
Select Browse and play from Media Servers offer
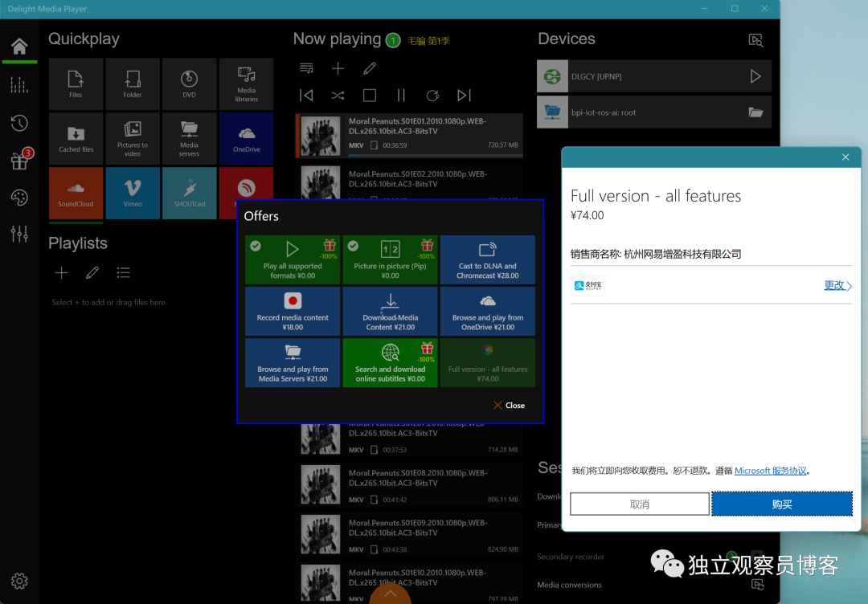(293, 362)
